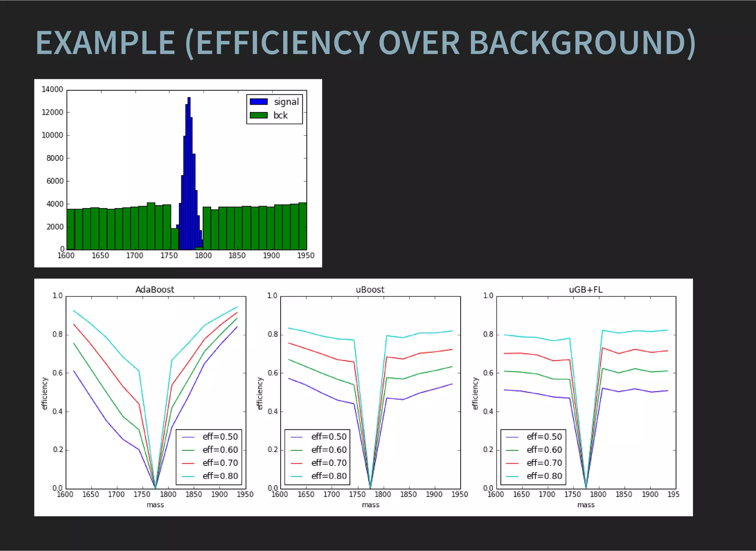Select 'eff=0.60' in the uGB+FL legend

[x=544, y=450]
